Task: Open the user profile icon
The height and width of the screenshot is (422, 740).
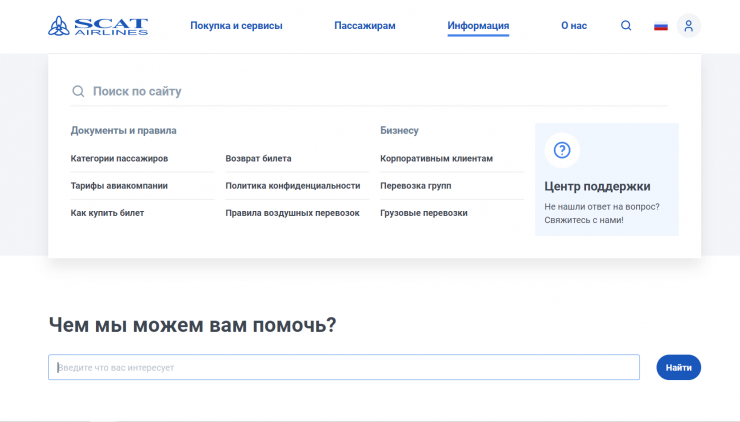Action: tap(688, 26)
